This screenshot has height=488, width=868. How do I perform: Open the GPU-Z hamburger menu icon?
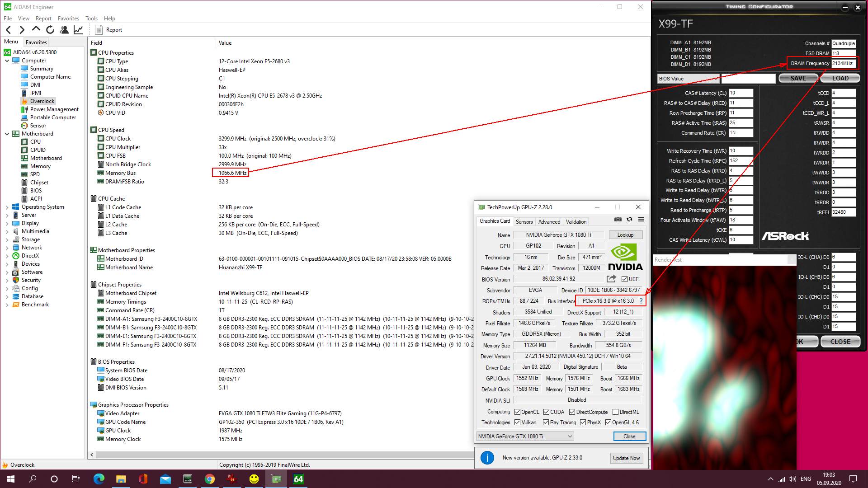pos(641,219)
